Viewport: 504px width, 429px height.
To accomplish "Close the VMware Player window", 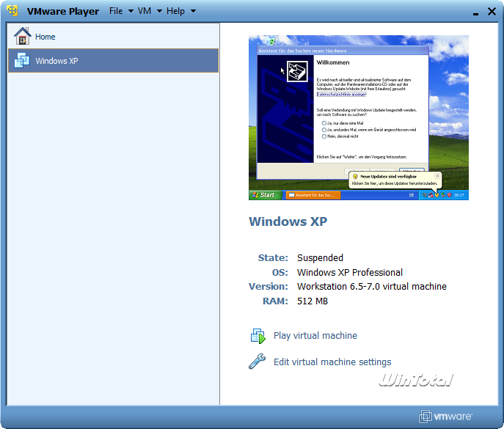I will 492,12.
